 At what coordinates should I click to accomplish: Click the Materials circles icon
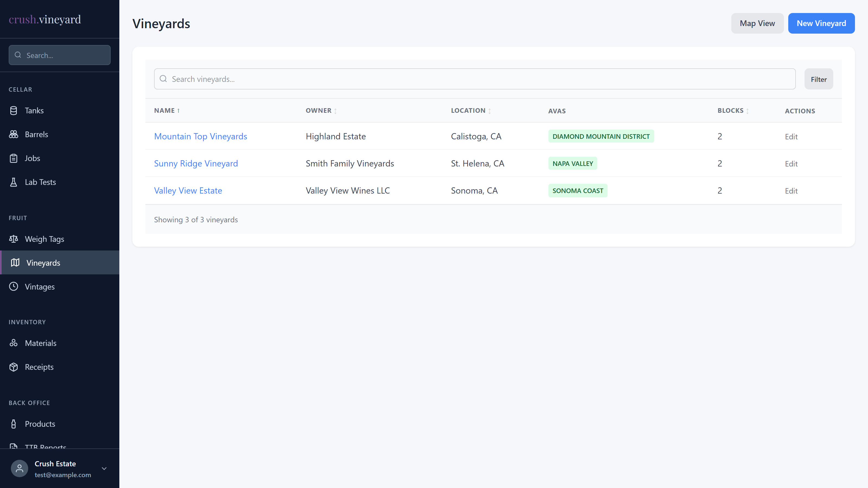[14, 343]
